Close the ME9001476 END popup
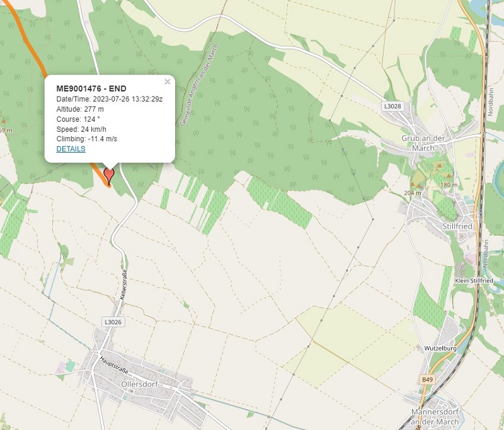The height and width of the screenshot is (430, 504). 167,82
